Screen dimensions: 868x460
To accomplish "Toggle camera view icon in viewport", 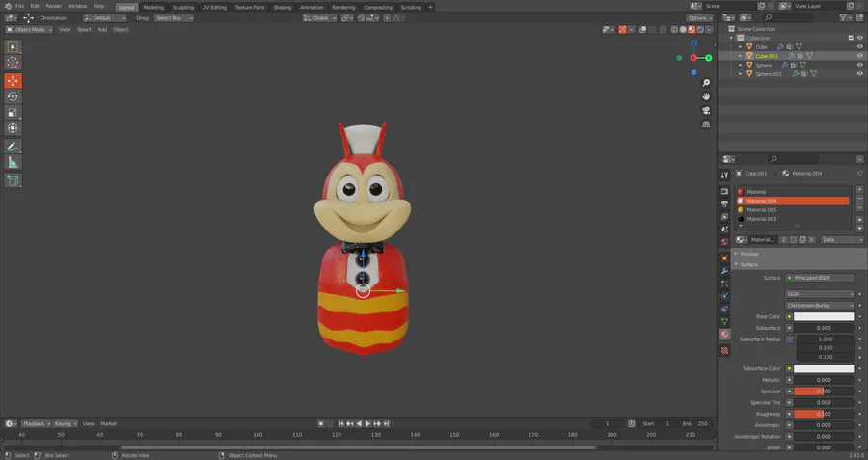I will (706, 110).
